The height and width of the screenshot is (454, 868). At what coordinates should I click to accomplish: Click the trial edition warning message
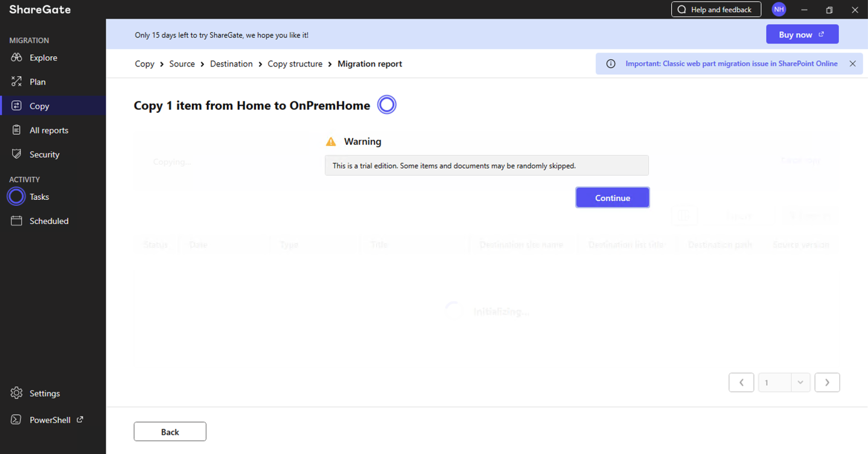pos(487,165)
